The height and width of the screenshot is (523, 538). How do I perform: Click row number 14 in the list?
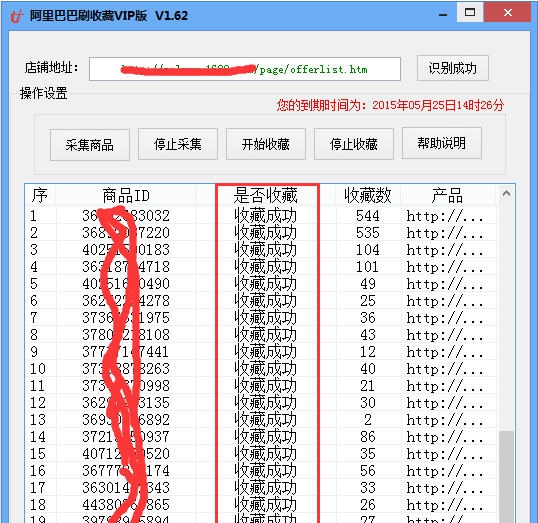point(37,437)
